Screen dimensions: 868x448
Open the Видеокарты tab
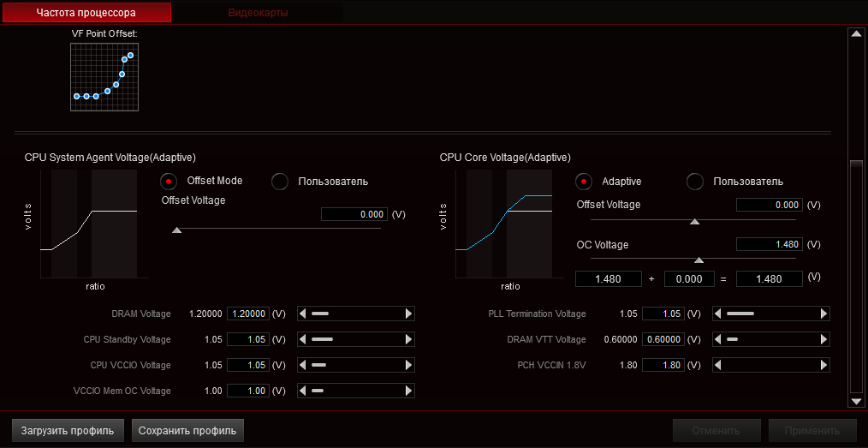coord(258,12)
